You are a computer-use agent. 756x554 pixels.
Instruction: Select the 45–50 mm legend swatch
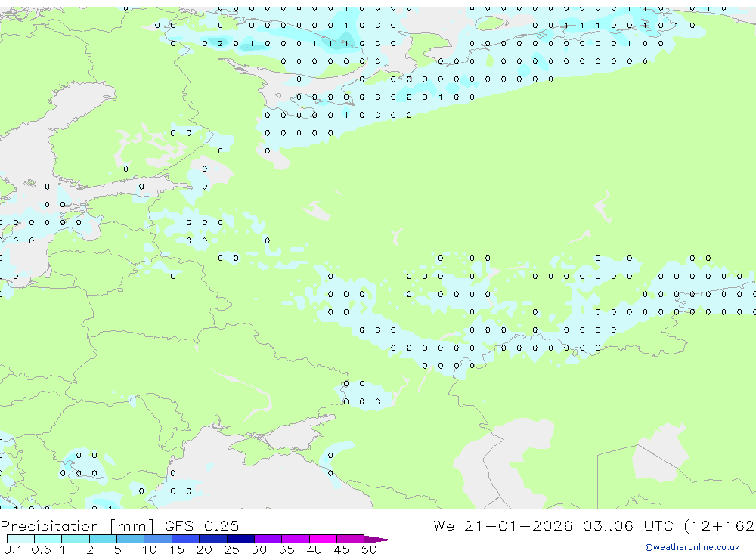[x=351, y=539]
